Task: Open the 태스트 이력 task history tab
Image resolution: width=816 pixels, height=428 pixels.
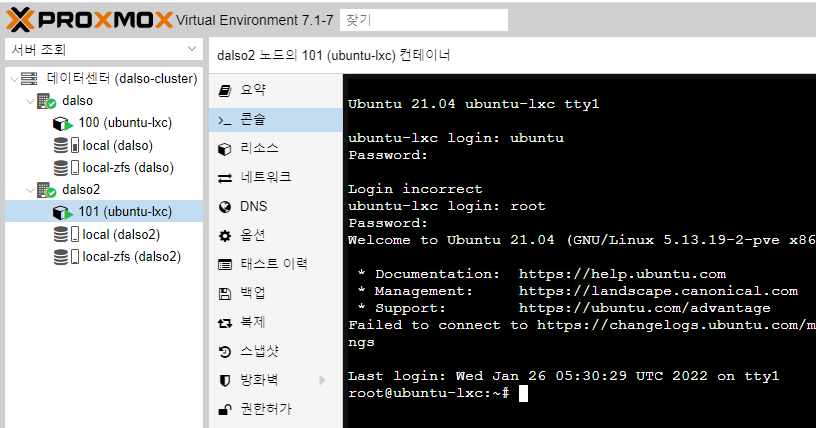Action: pyautogui.click(x=276, y=264)
